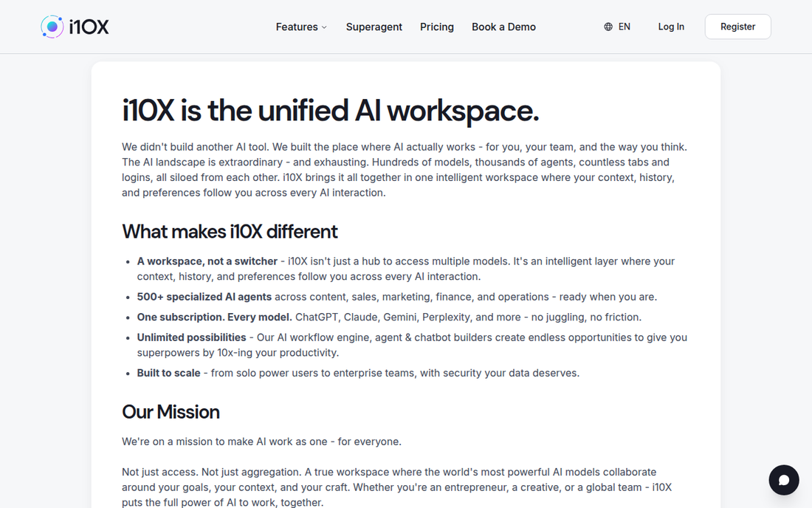Click 'One subscription. Every model.' bold text

pos(214,317)
